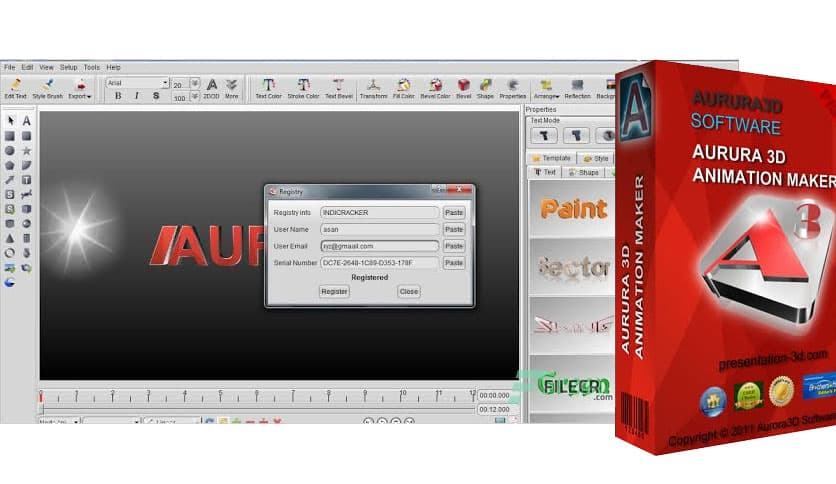Select the pentagon shape tool

coord(10,166)
